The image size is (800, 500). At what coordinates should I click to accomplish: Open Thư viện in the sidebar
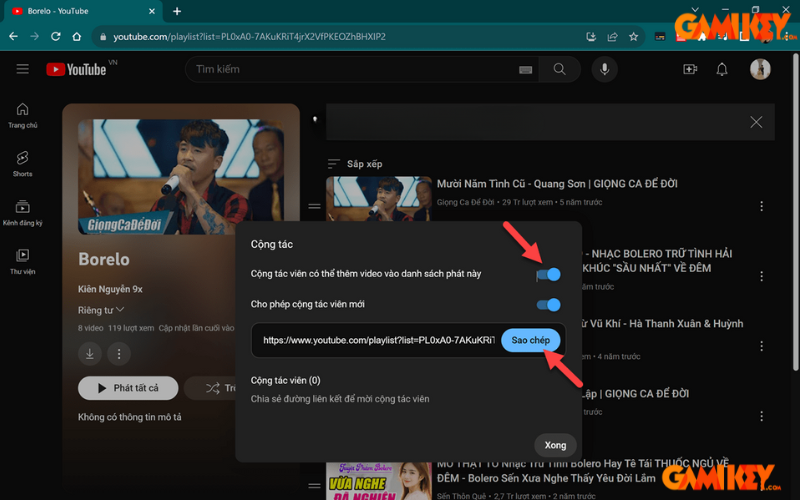(22, 261)
